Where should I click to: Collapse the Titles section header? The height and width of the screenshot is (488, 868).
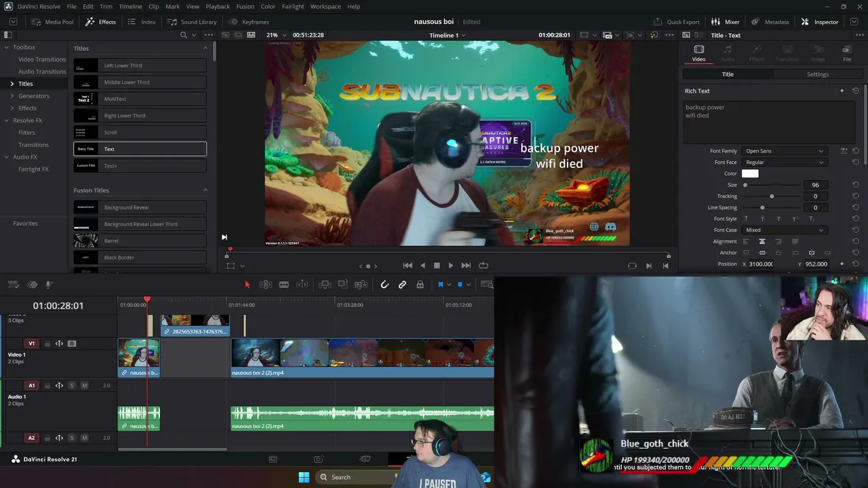point(205,48)
